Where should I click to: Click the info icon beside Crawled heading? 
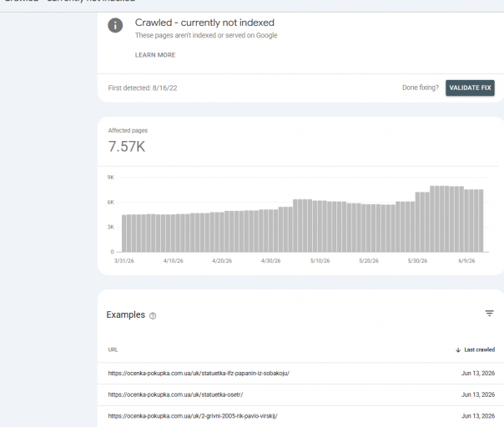pyautogui.click(x=115, y=25)
